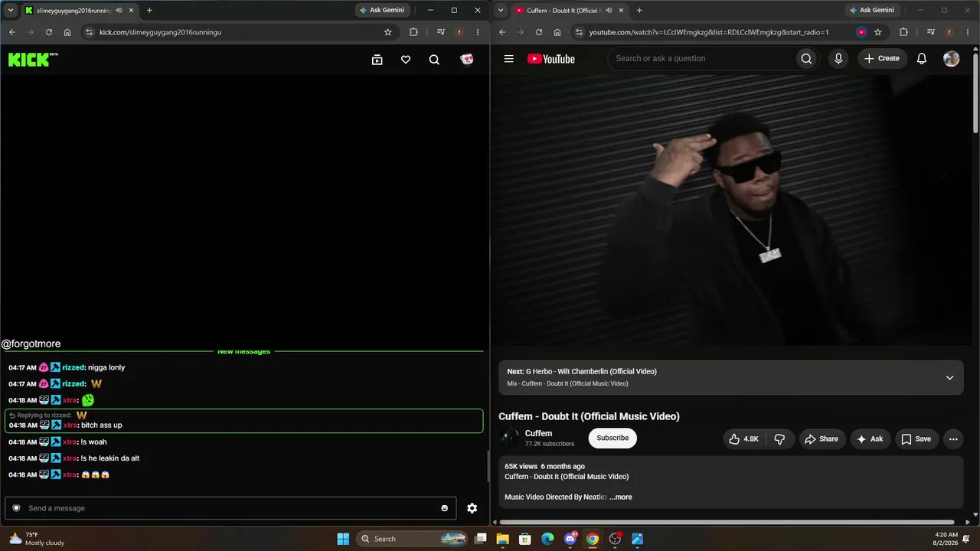980x551 pixels.
Task: Open the Kick browse/clips icon in header
Action: [377, 60]
